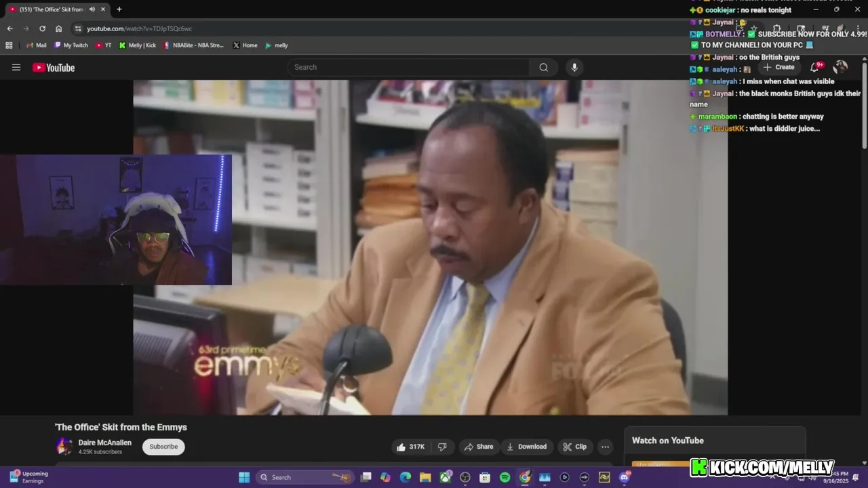The image size is (868, 488).
Task: Open Spotify from the taskbar
Action: pos(505,477)
